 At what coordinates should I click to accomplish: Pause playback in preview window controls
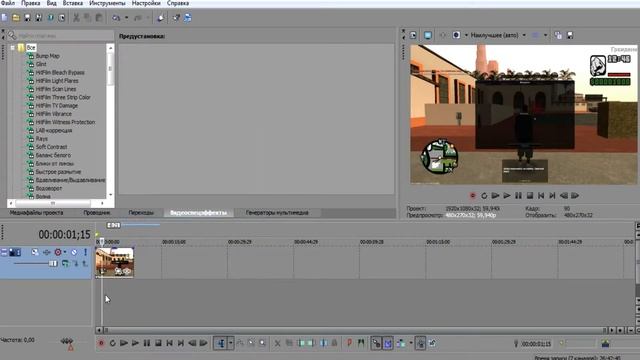tap(518, 196)
